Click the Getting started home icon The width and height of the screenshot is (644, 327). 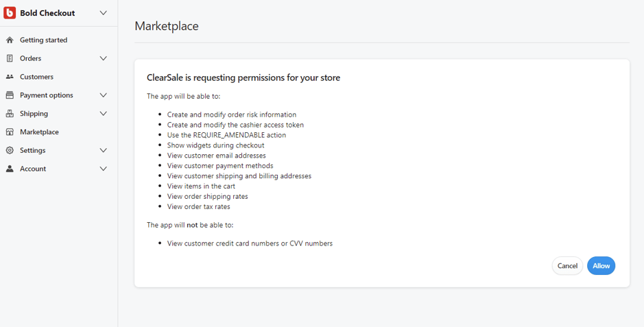(10, 40)
